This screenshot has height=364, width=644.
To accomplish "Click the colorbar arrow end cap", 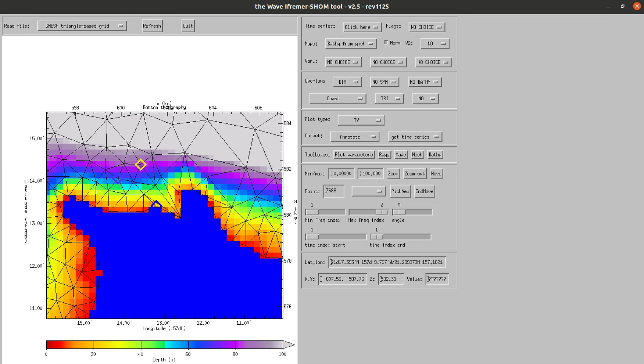I will point(289,345).
